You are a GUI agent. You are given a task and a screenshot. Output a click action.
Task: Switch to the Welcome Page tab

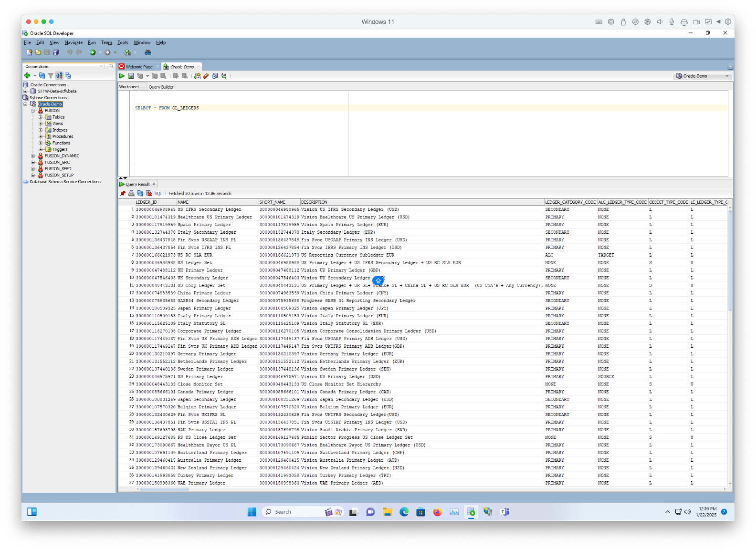click(x=139, y=67)
